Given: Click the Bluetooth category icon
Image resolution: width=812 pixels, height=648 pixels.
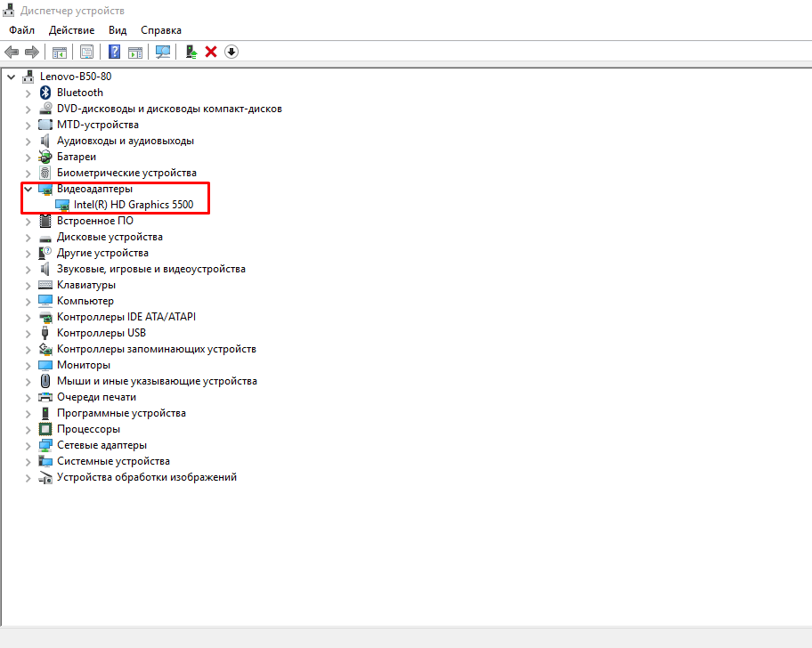Looking at the screenshot, I should (x=45, y=93).
